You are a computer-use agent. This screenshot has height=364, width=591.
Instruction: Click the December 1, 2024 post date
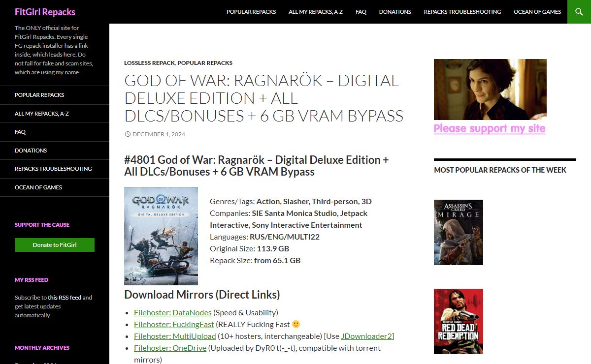pos(159,134)
